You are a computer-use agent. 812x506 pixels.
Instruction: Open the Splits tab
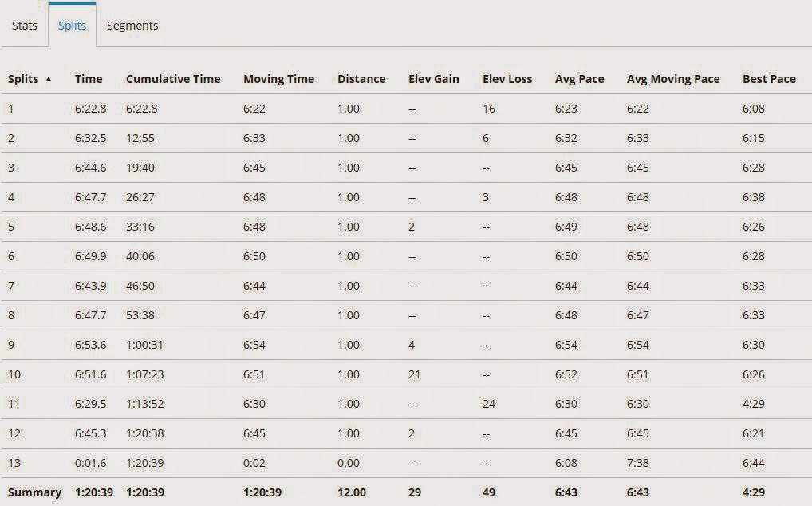[72, 26]
